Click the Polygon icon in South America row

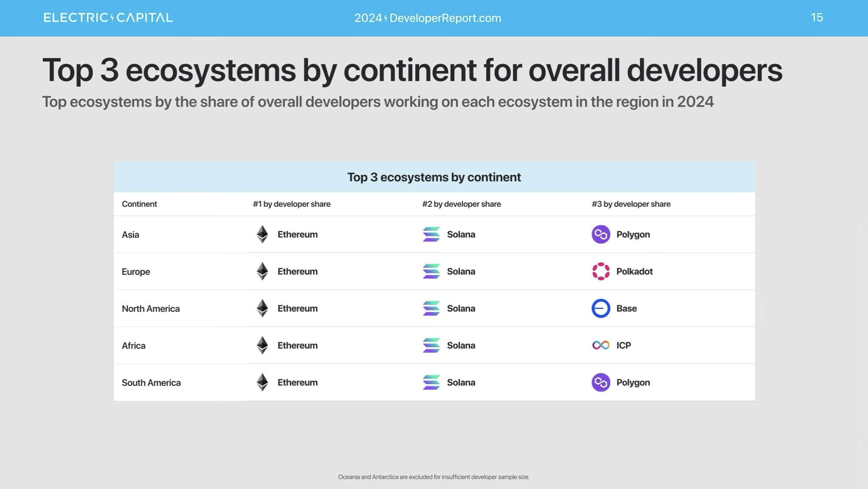[x=601, y=382]
